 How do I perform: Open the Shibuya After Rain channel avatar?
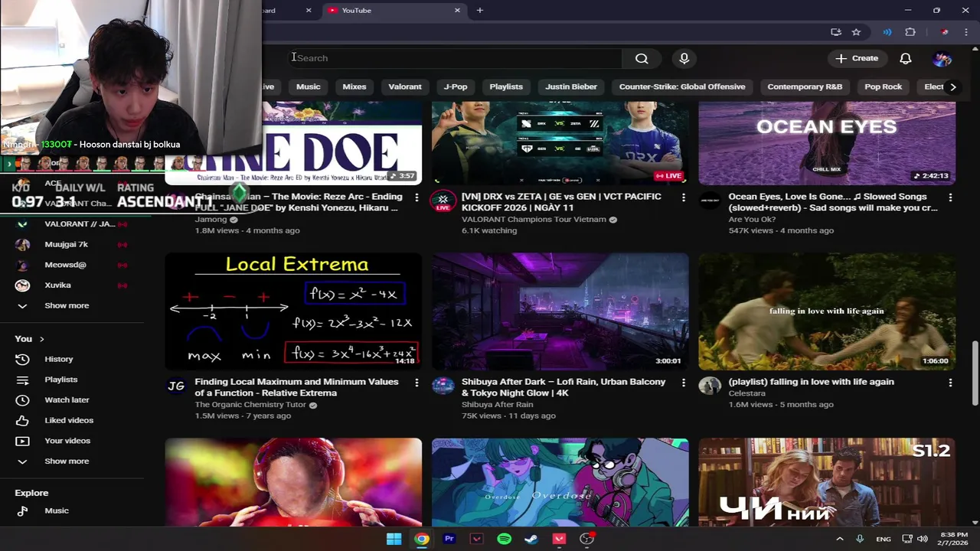[x=443, y=386]
